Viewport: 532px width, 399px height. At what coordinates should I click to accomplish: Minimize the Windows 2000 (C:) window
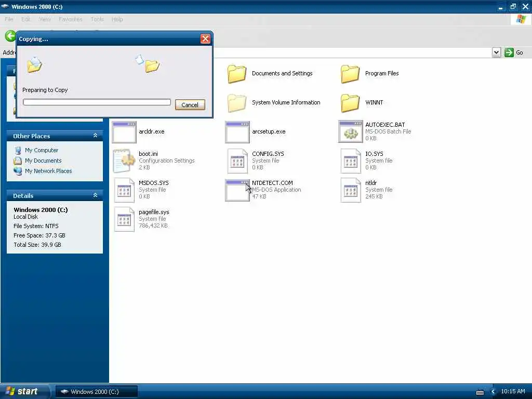point(501,7)
